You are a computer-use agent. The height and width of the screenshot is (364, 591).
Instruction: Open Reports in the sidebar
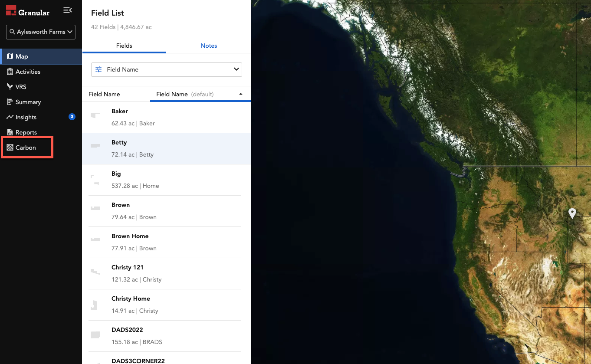41,132
